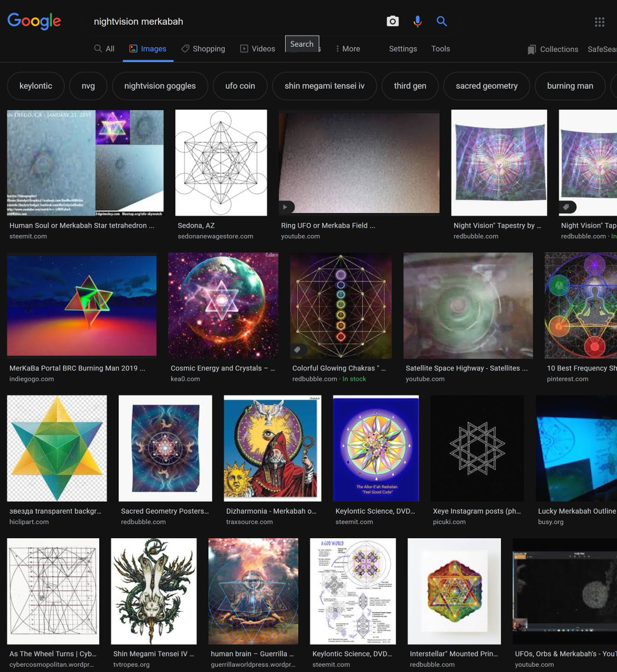Open Xeye Instagram posts image

[477, 448]
